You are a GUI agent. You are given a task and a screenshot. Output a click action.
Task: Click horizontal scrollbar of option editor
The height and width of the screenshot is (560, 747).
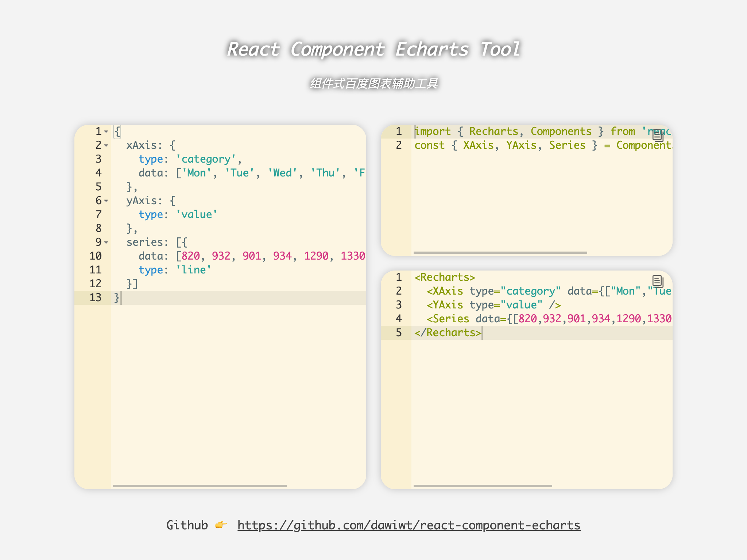200,486
